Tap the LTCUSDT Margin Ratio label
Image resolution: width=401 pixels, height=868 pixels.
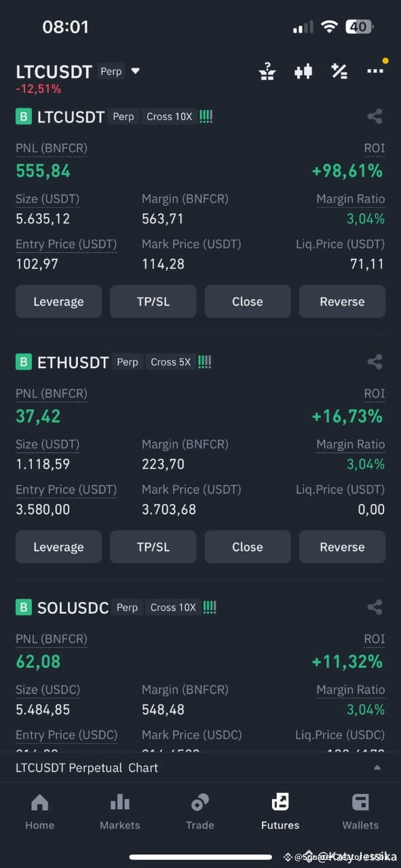click(x=350, y=199)
